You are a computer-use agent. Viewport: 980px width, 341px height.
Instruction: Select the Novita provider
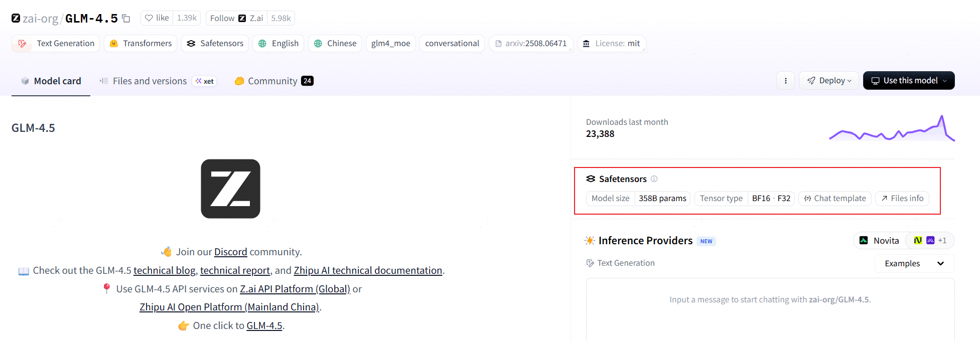879,241
